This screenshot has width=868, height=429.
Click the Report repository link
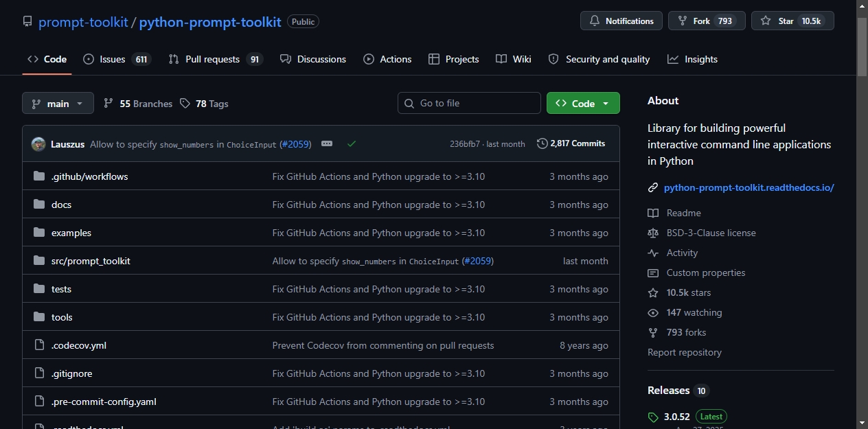[x=685, y=352]
